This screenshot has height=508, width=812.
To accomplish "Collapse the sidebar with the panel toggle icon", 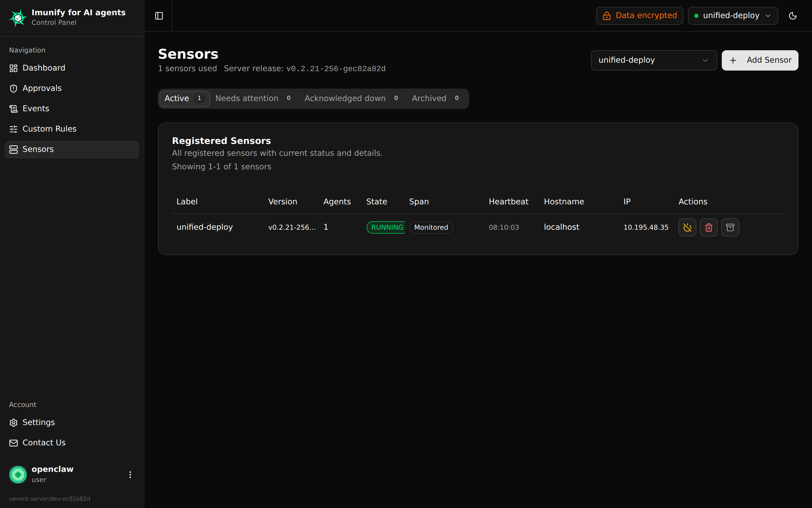I will click(x=159, y=16).
